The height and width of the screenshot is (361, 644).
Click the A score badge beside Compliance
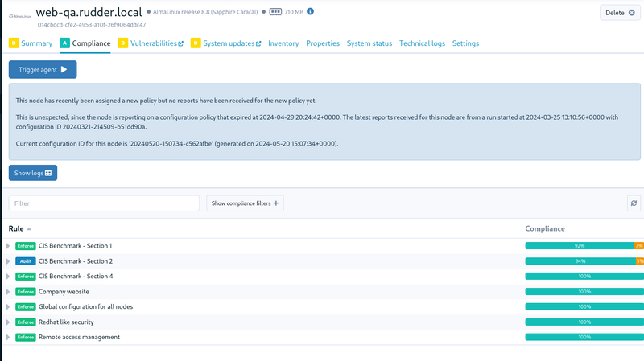(64, 43)
